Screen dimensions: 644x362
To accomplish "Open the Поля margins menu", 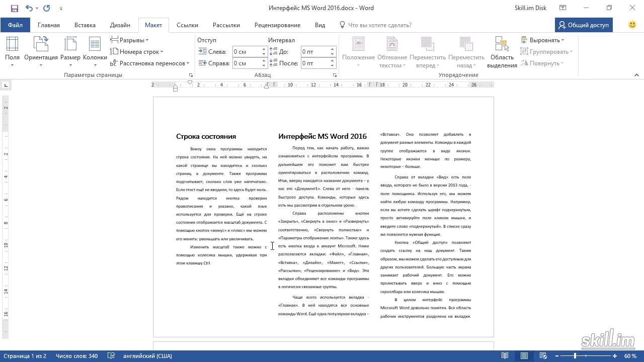I will click(12, 52).
